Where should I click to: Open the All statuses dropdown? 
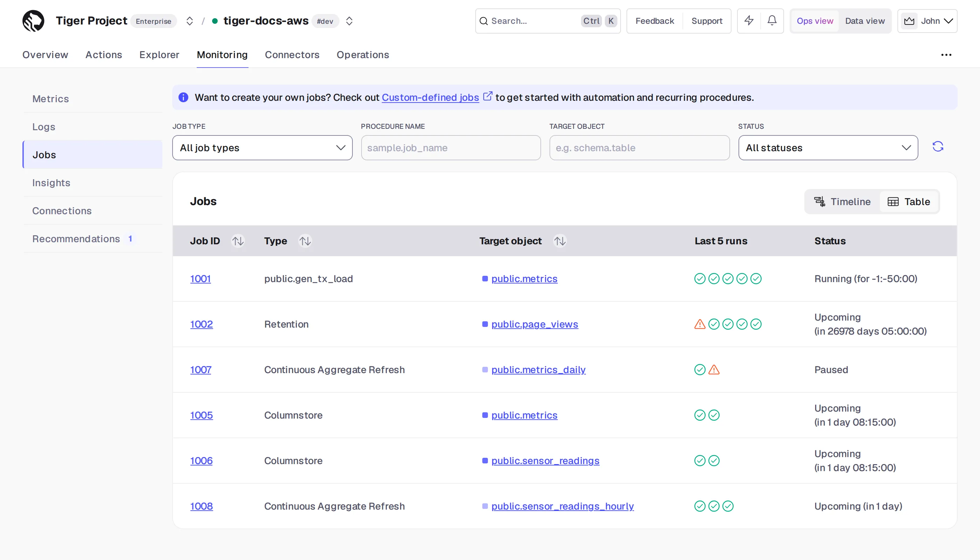click(x=828, y=148)
